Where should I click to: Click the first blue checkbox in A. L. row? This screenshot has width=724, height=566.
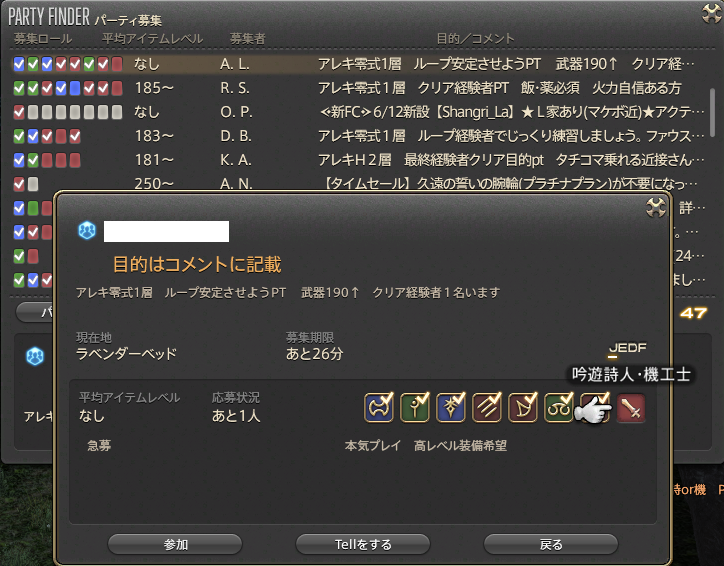click(x=19, y=64)
